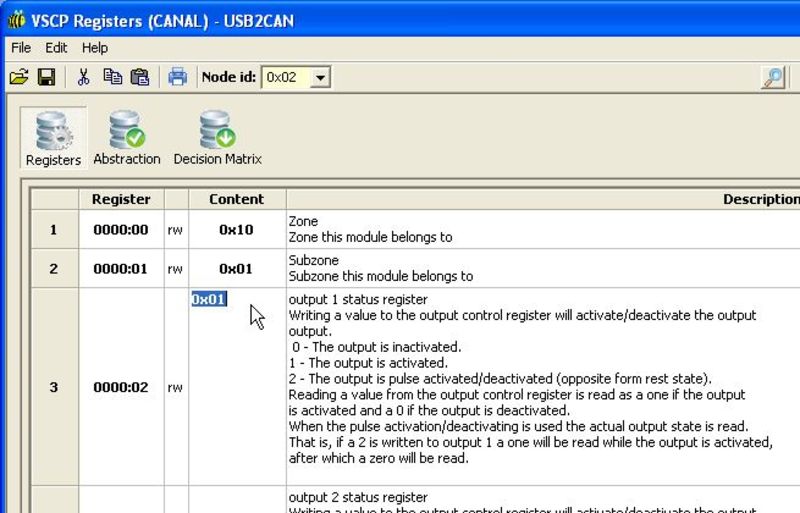Image resolution: width=800 pixels, height=513 pixels.
Task: Expand the Node id dropdown arrow
Action: coord(320,77)
